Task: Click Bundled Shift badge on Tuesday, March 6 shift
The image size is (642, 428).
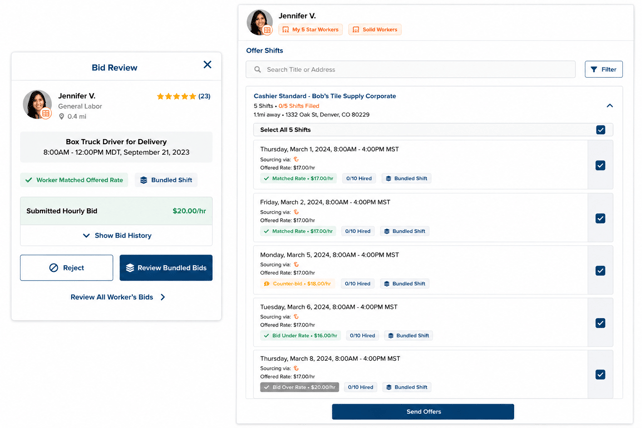Action: [409, 336]
